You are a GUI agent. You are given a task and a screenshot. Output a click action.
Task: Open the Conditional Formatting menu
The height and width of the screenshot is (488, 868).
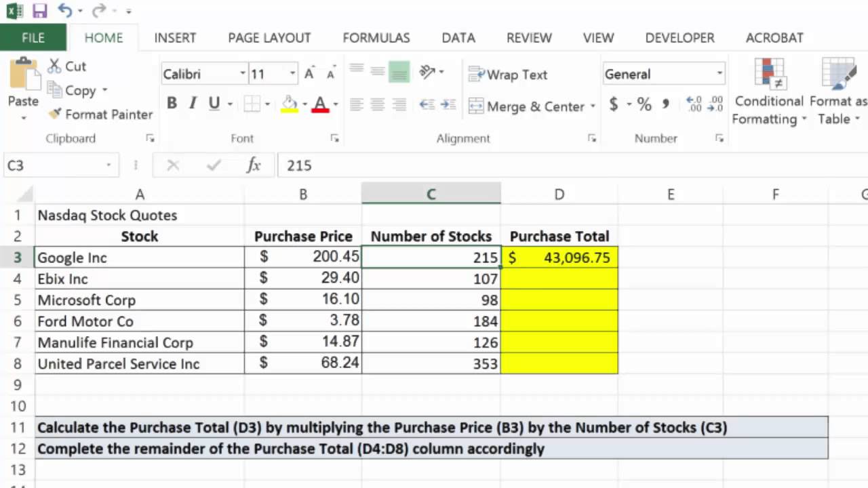click(769, 91)
